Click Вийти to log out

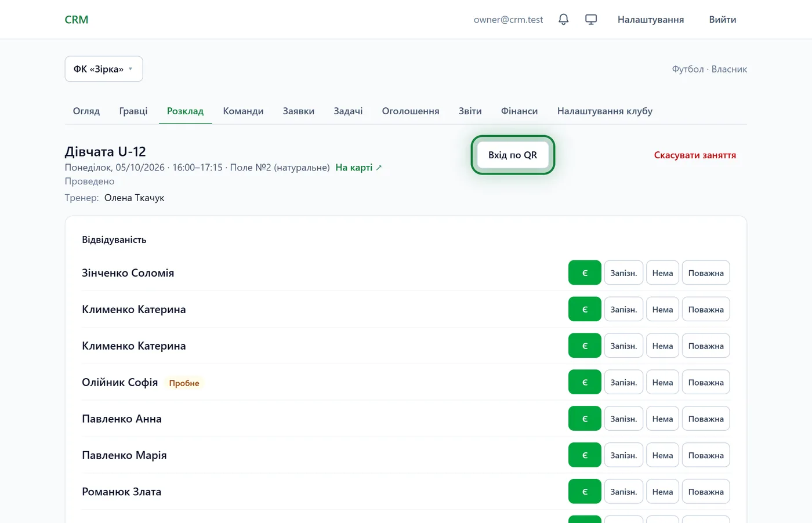click(723, 20)
